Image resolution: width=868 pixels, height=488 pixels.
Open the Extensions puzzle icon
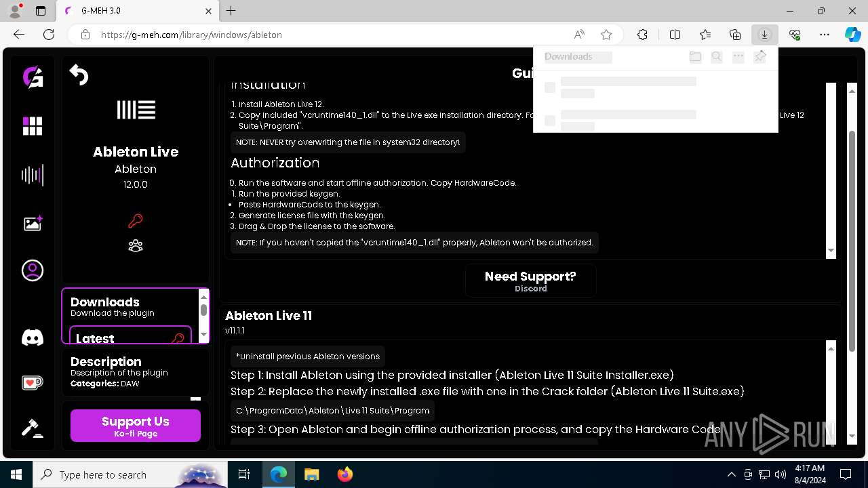[642, 35]
